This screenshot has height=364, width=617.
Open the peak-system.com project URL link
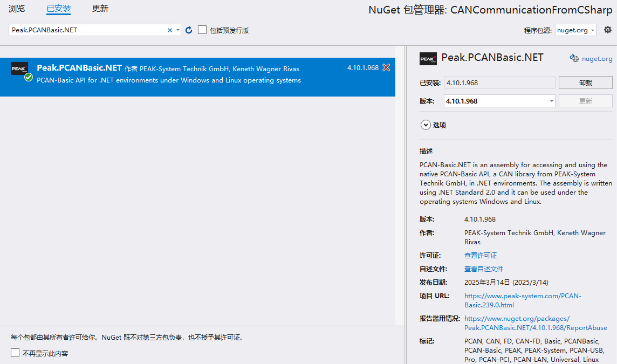point(523,300)
